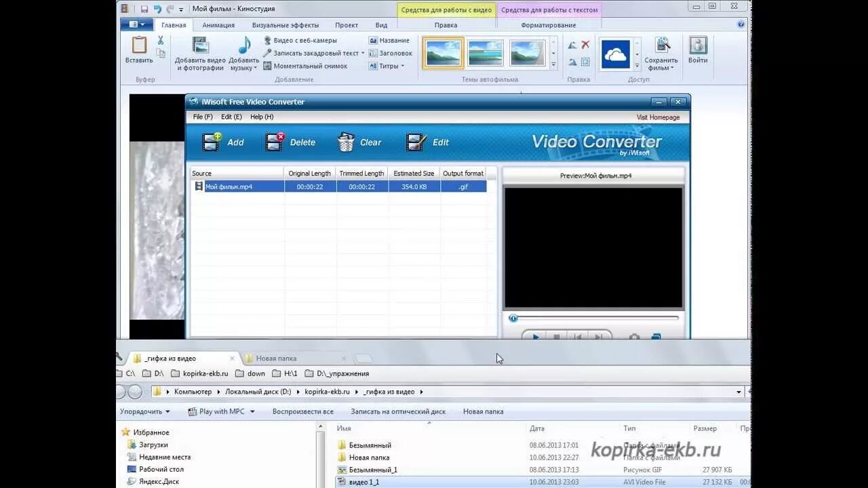The width and height of the screenshot is (868, 488).
Task: Switch to the Визуальные эффекты tab
Action: pyautogui.click(x=285, y=25)
